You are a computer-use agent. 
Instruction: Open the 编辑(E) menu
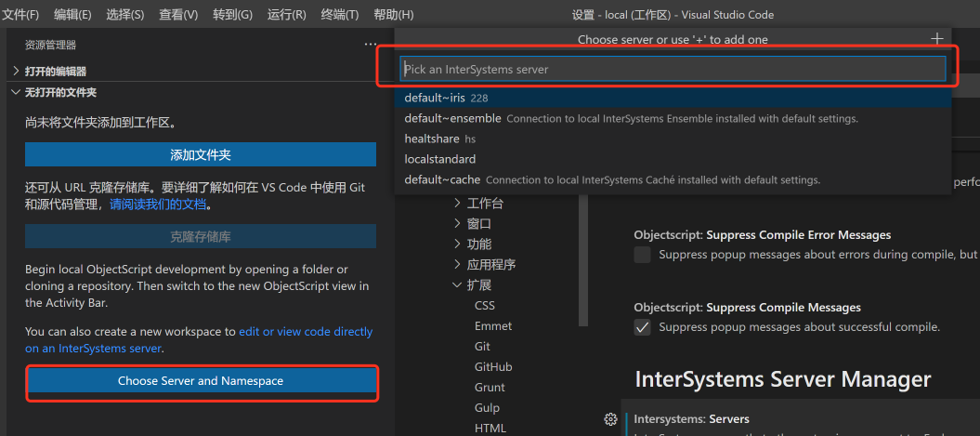tap(72, 14)
